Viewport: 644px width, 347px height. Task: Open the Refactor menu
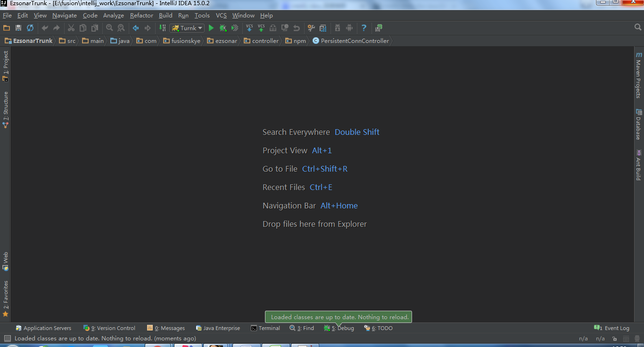point(141,16)
